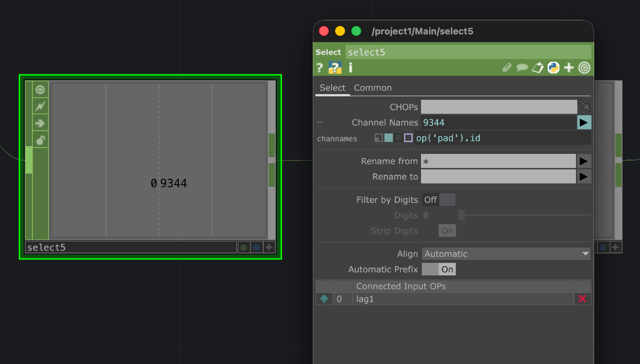
Task: Click the arrow icon beside CHOPs field
Action: pos(585,106)
